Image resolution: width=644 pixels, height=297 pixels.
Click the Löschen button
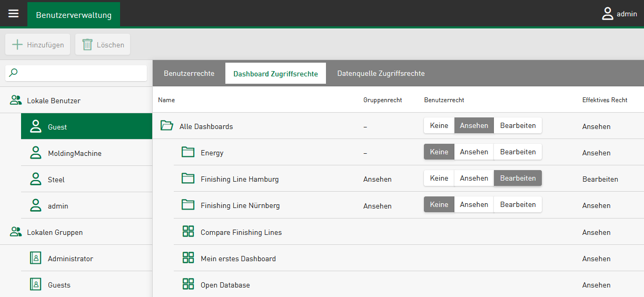tap(103, 45)
